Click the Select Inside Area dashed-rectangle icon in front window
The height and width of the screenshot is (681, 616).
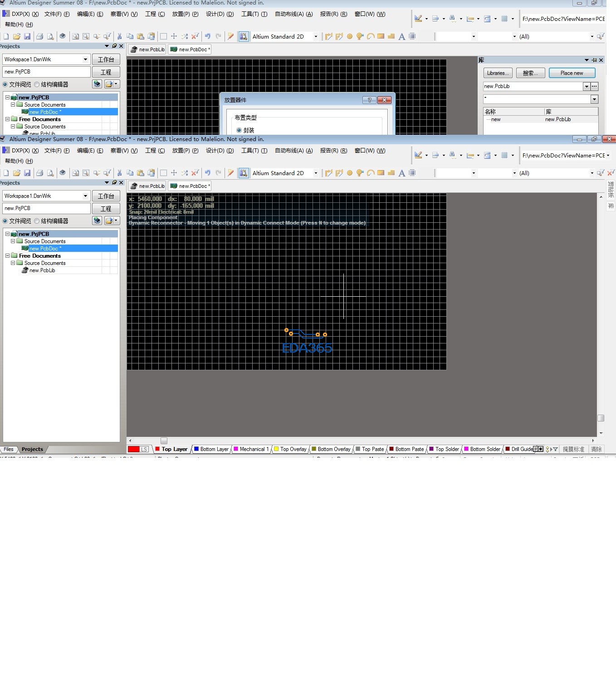click(164, 173)
